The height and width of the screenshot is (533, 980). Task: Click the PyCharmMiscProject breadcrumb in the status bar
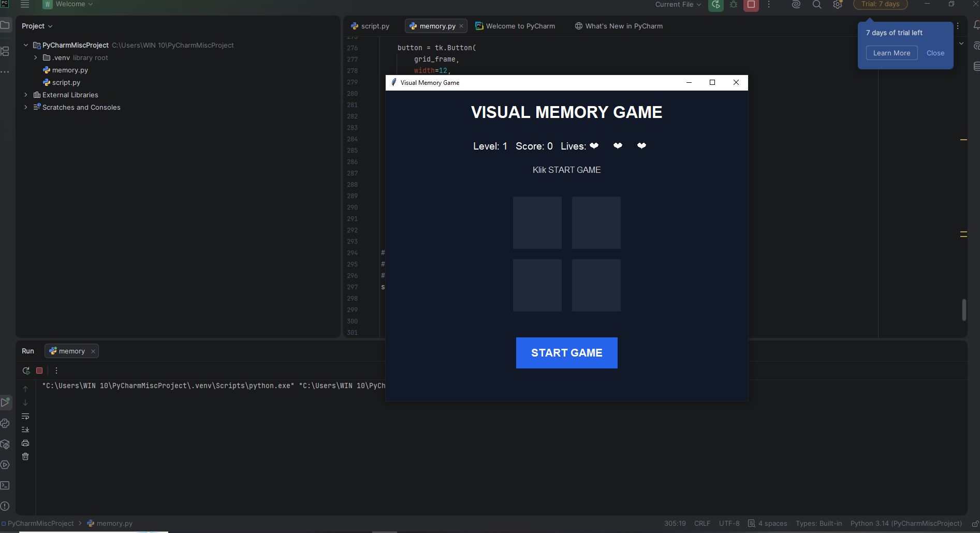41,523
